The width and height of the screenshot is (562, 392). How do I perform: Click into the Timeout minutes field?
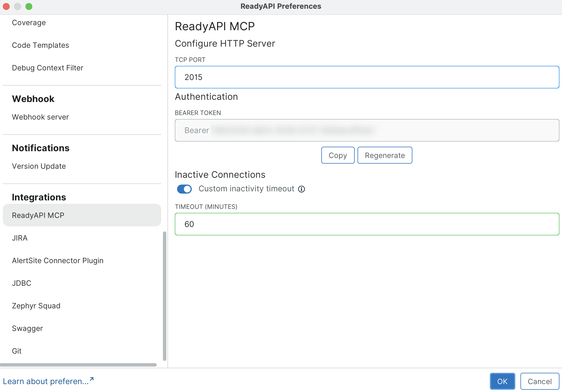pos(367,224)
